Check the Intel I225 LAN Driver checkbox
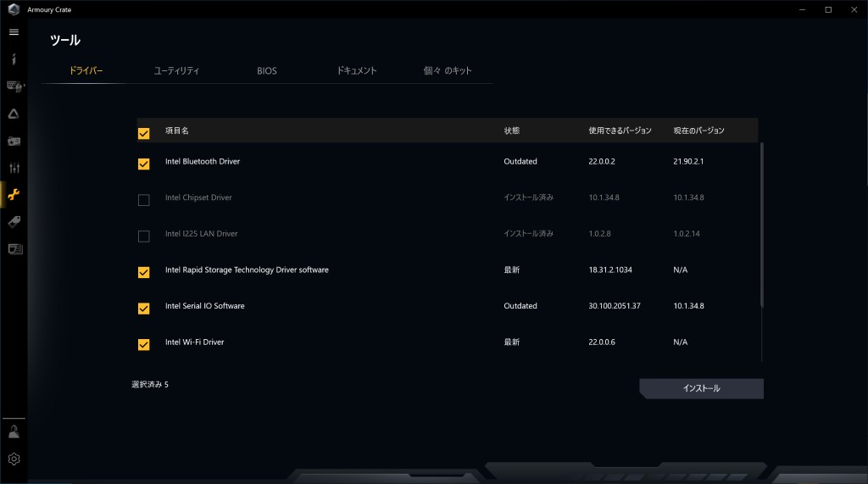This screenshot has height=484, width=868. [144, 236]
